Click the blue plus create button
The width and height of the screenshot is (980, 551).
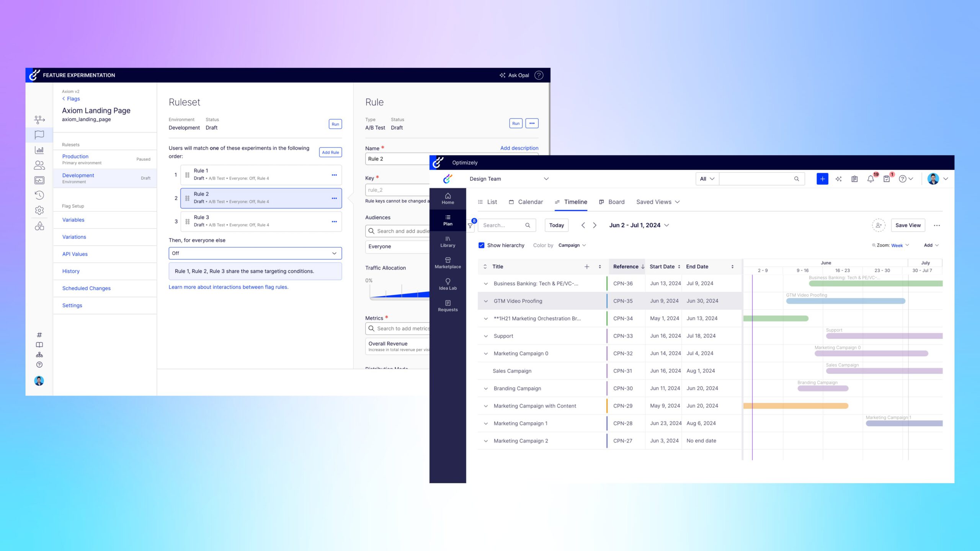pyautogui.click(x=822, y=179)
